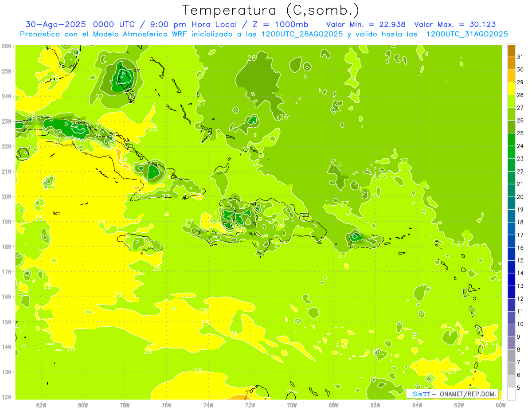Pick the blue swatch between 16 and 17
This screenshot has height=411, width=532.
(x=511, y=242)
